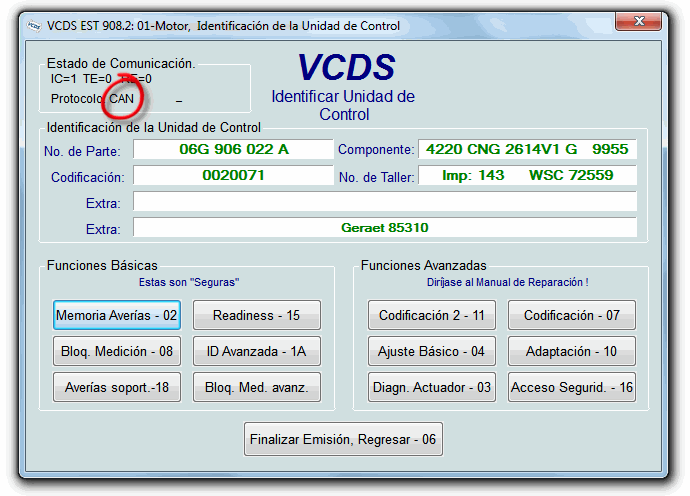The image size is (690, 496).
Task: Click the VCDS app icon in title bar
Action: tap(33, 25)
